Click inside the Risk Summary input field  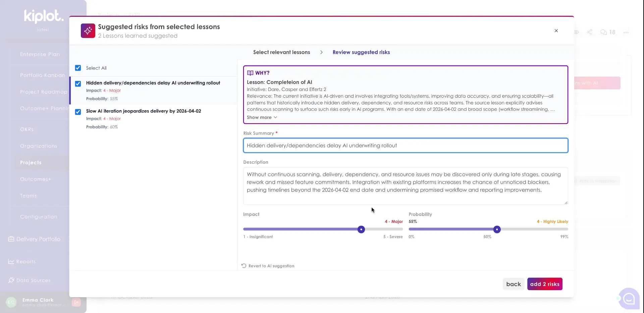pos(405,145)
